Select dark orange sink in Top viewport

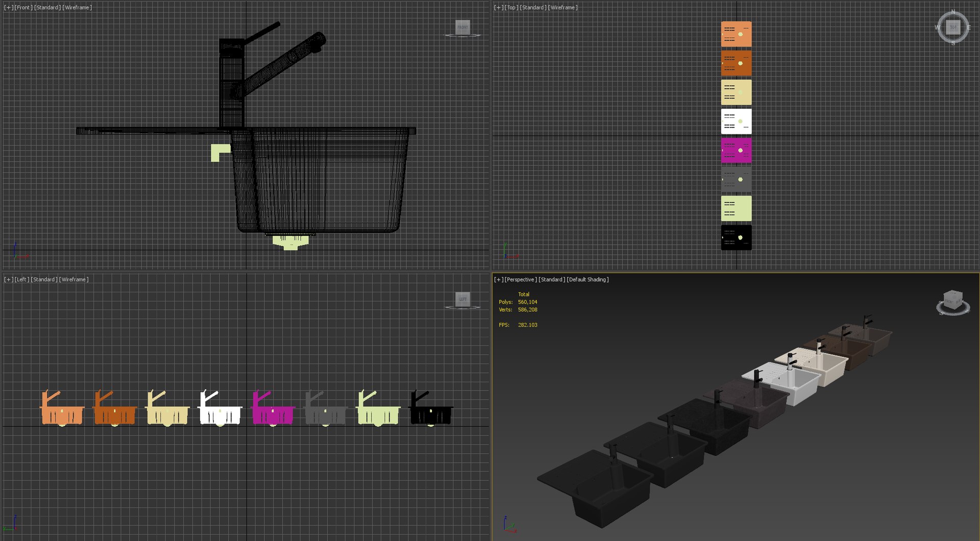(736, 63)
